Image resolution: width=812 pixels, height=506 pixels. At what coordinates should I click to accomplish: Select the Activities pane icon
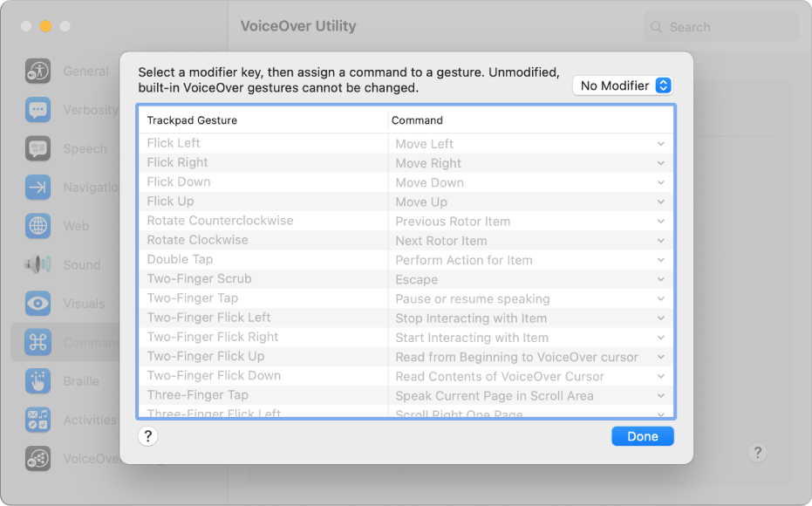(x=38, y=420)
